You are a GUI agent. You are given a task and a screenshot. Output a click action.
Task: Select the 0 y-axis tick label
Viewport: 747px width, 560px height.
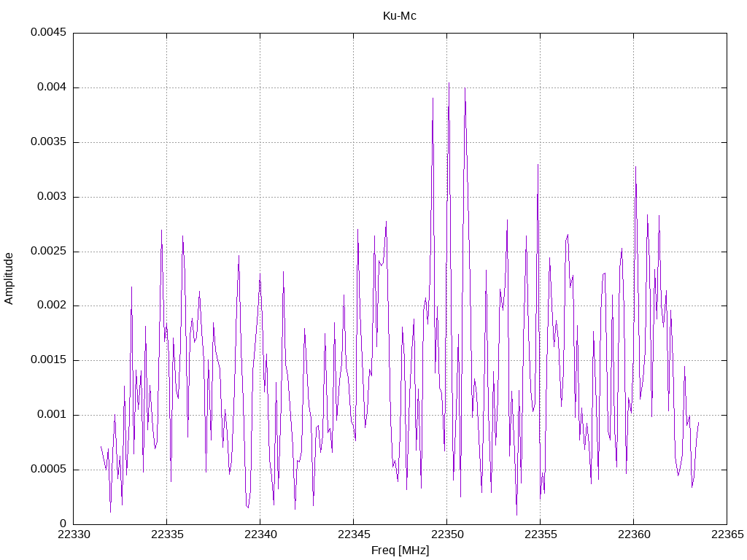click(x=63, y=524)
